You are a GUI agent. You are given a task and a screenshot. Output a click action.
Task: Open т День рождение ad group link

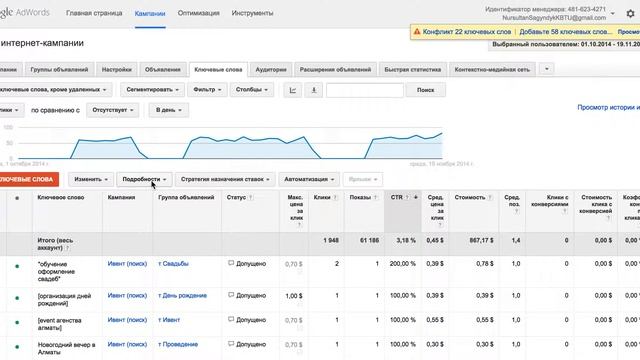182,296
